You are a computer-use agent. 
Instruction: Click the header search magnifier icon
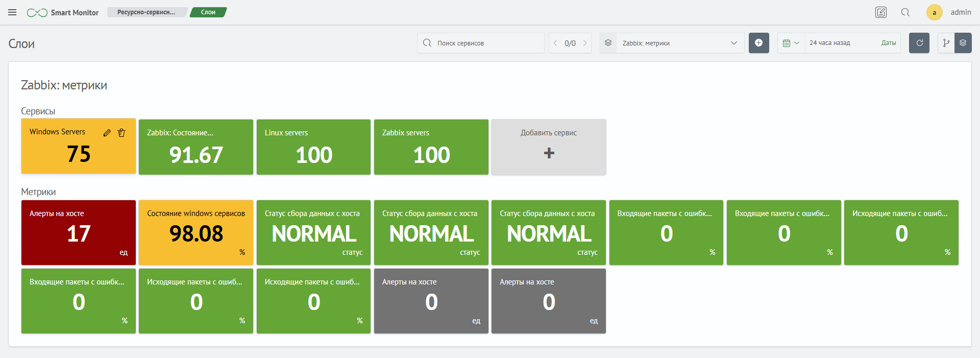[905, 12]
